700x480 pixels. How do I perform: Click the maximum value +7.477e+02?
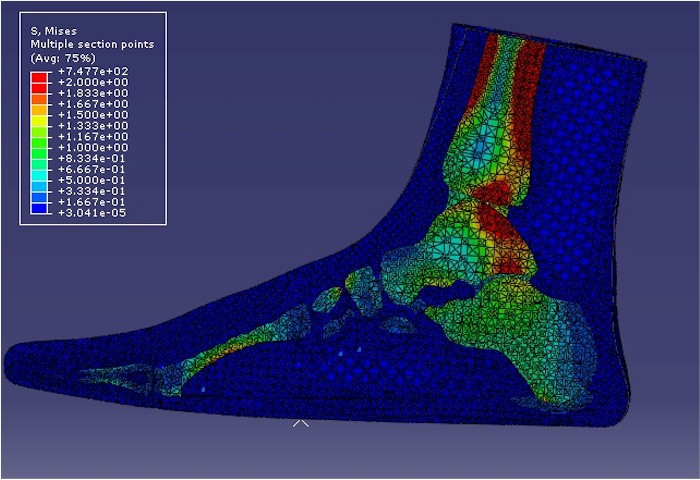[x=91, y=72]
